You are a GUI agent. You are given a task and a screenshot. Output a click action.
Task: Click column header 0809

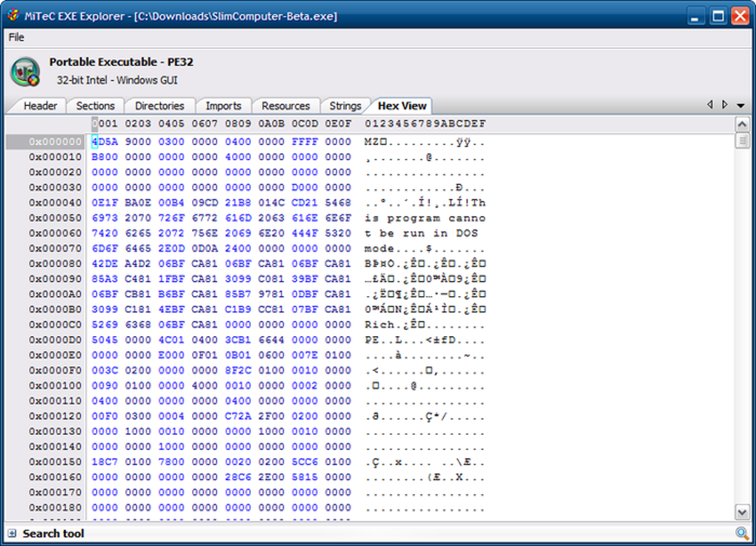[238, 124]
